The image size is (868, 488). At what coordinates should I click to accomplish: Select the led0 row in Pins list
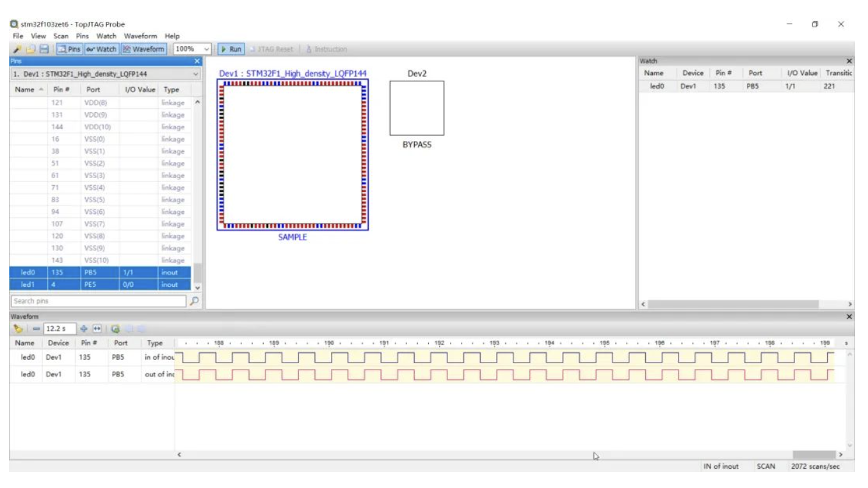(x=100, y=272)
